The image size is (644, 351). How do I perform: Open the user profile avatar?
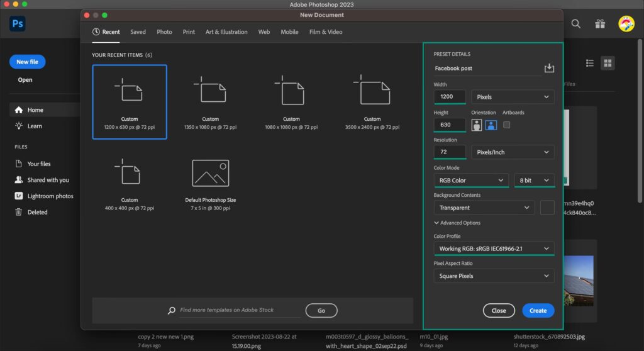(626, 24)
